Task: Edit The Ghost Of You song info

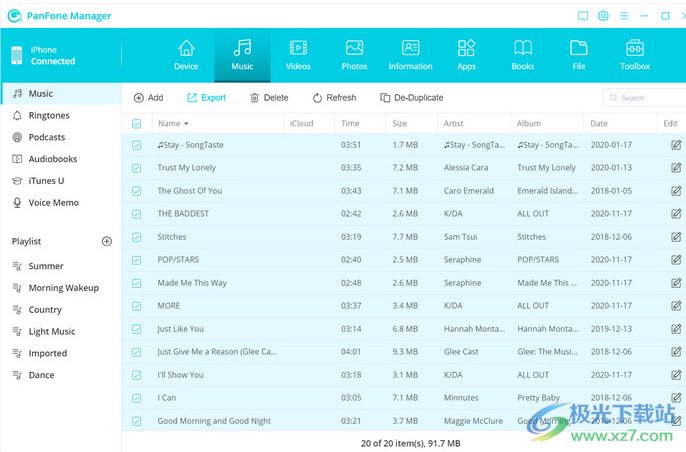Action: [x=676, y=190]
